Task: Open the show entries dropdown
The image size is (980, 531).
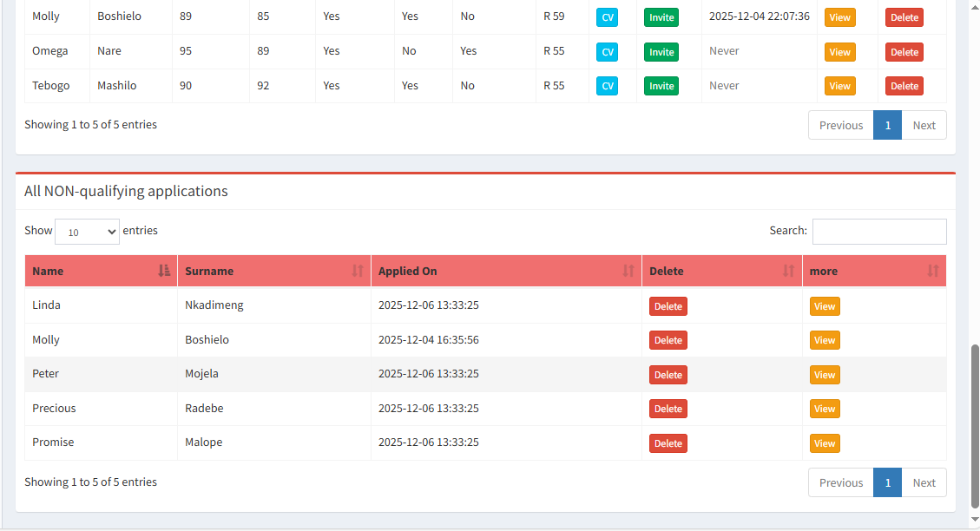Action: pos(87,232)
